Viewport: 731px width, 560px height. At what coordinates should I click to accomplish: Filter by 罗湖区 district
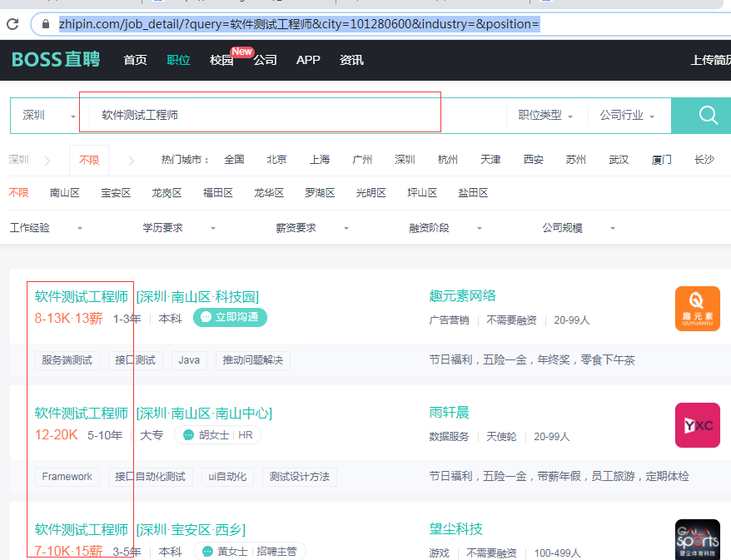click(320, 193)
